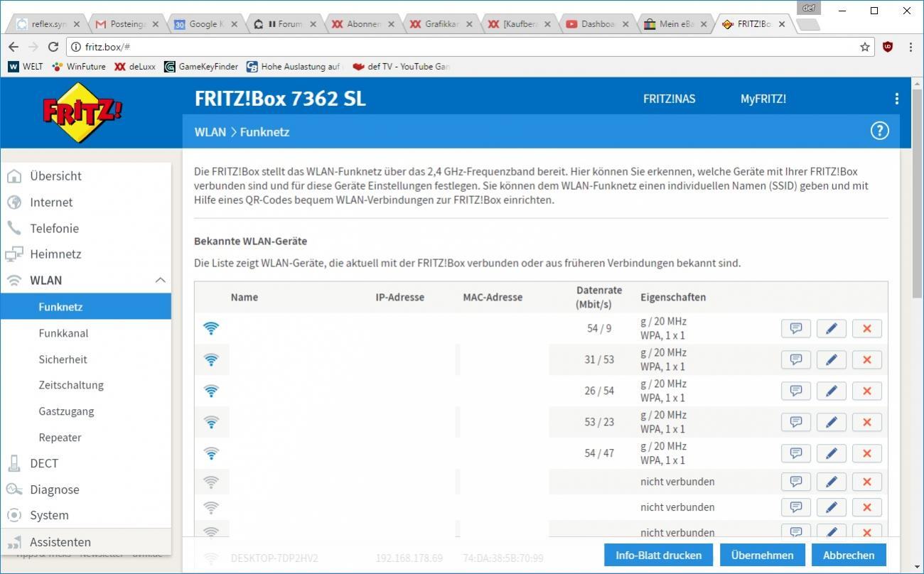Screen dimensions: 924x574
Task: Select Repeater submenu item
Action: pos(85,437)
